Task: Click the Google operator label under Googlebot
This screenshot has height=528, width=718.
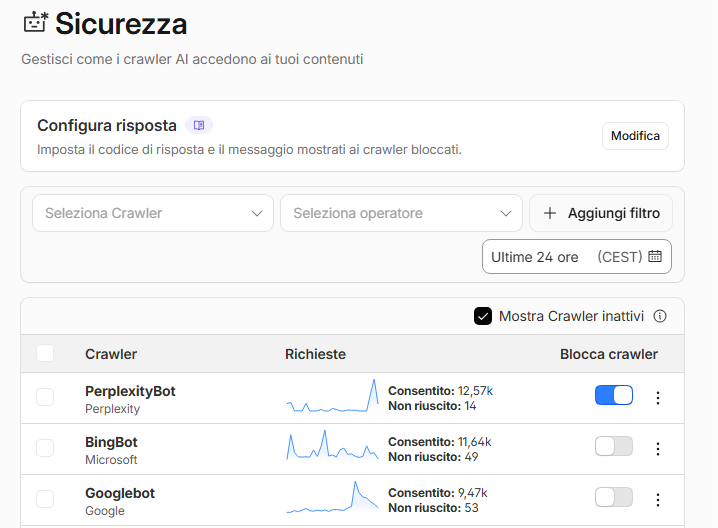Action: 105,511
